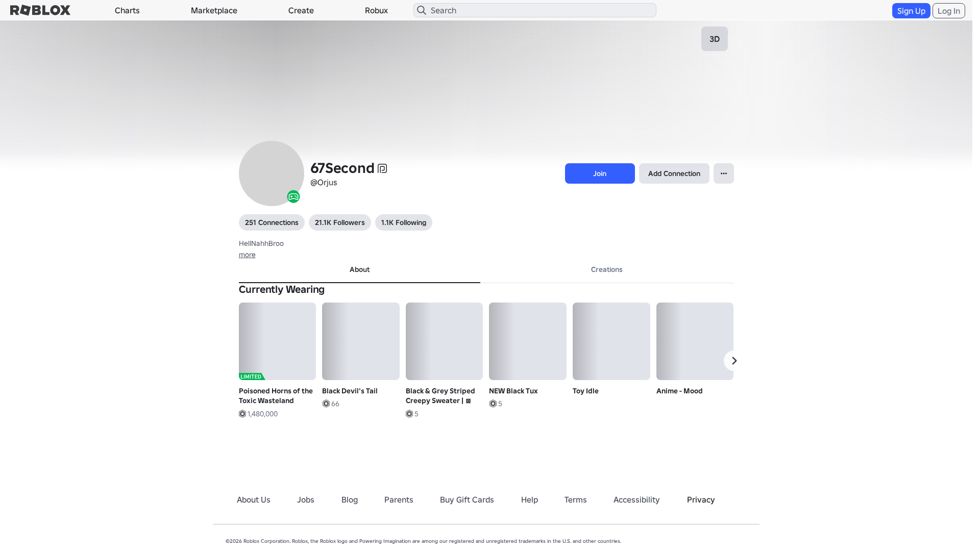The width and height of the screenshot is (980, 551).
Task: Open Black Devil's Tail thumbnail
Action: pyautogui.click(x=361, y=341)
